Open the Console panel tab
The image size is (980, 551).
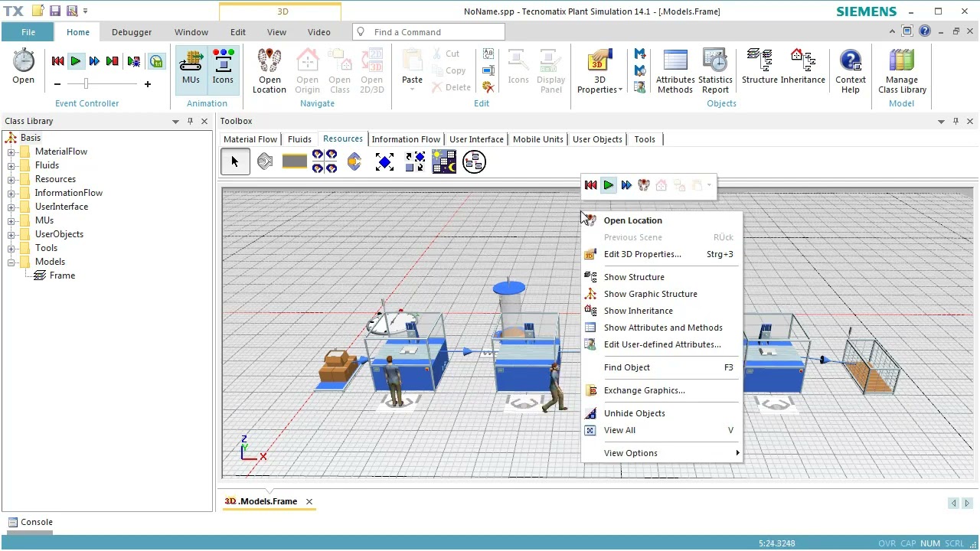click(31, 522)
